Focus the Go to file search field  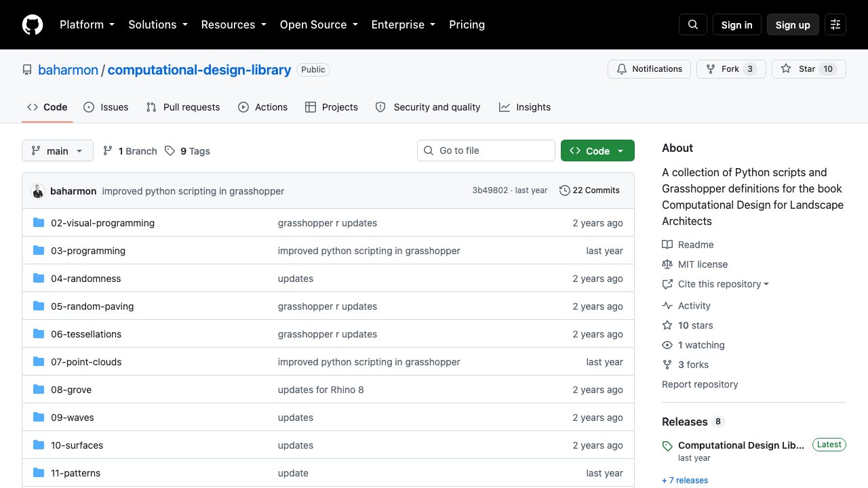(486, 150)
